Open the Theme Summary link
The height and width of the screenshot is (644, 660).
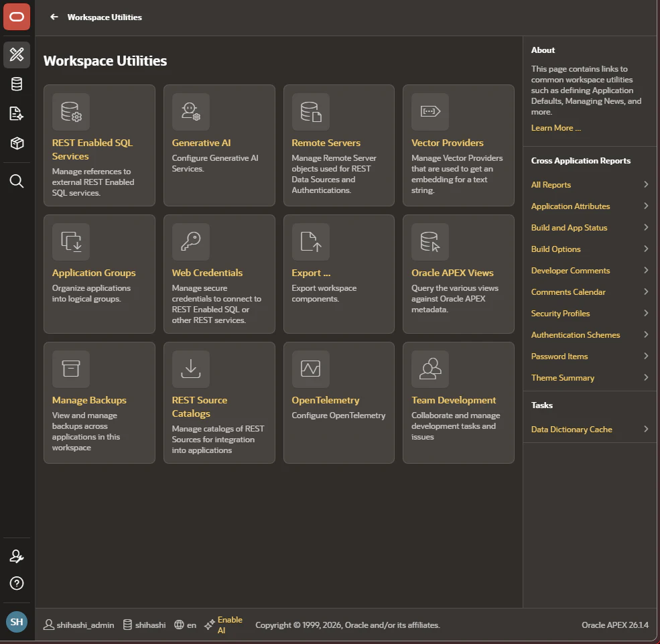point(563,377)
